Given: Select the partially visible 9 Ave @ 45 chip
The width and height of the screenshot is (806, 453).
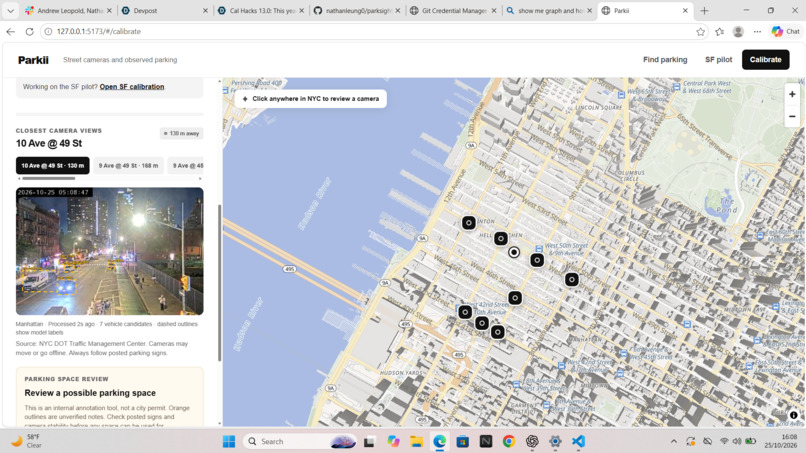Looking at the screenshot, I should pos(186,166).
